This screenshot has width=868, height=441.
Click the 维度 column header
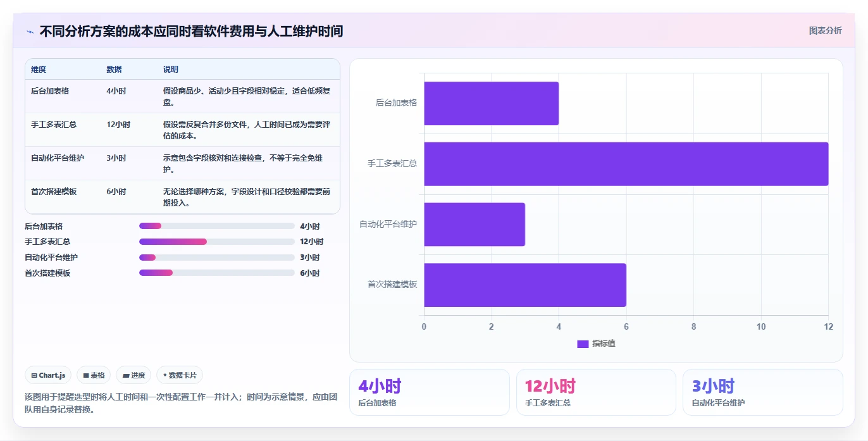coord(39,70)
